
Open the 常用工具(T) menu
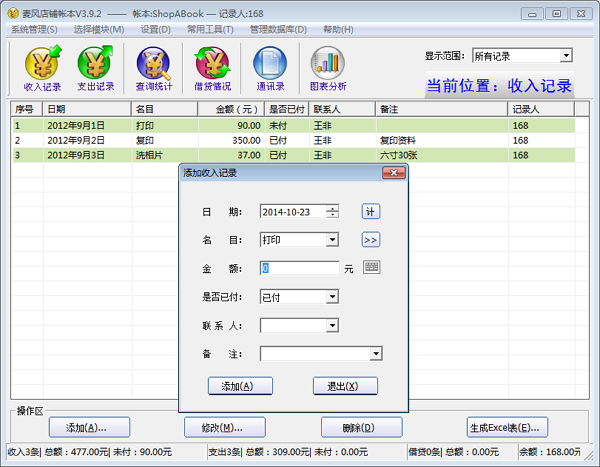click(x=210, y=29)
